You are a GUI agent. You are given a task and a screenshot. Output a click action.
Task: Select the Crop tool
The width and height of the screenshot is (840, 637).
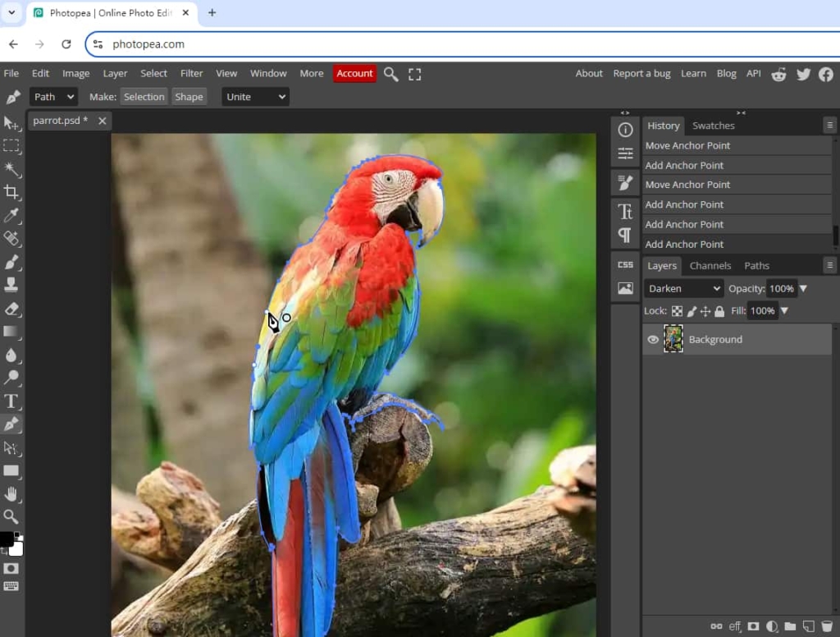tap(11, 191)
